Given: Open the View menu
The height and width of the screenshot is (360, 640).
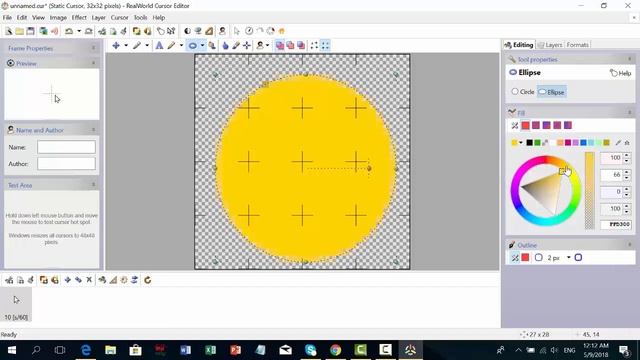Looking at the screenshot, I should coord(38,18).
